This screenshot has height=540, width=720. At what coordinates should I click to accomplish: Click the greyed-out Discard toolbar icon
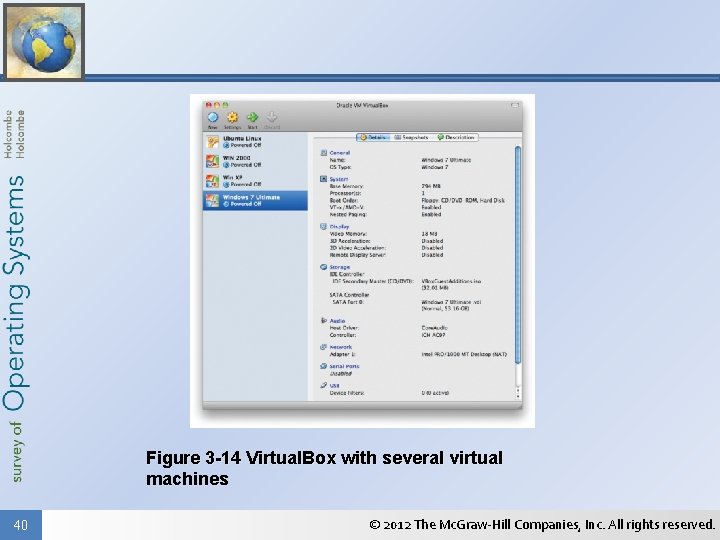pos(272,117)
